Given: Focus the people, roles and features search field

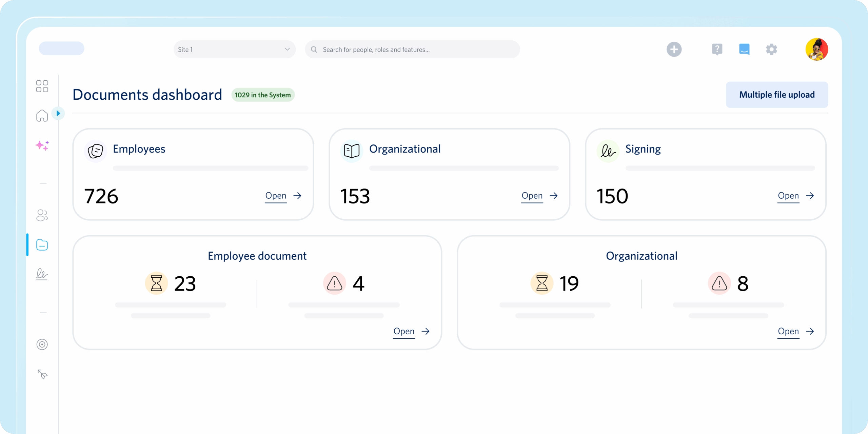Looking at the screenshot, I should point(412,50).
